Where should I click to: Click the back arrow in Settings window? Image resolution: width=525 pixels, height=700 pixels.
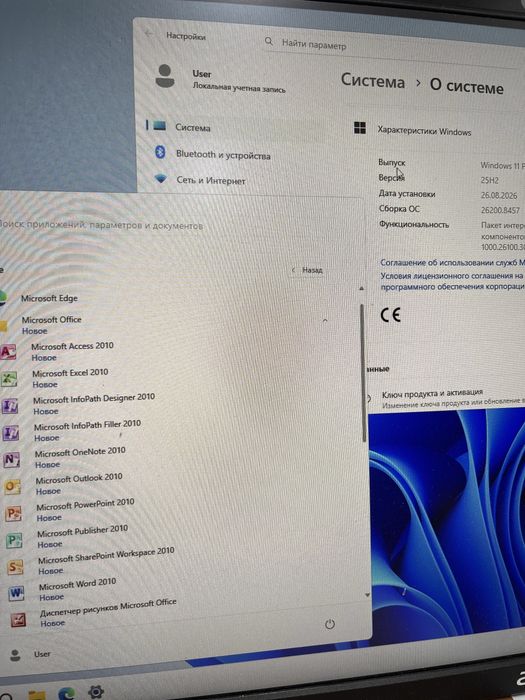click(x=149, y=34)
